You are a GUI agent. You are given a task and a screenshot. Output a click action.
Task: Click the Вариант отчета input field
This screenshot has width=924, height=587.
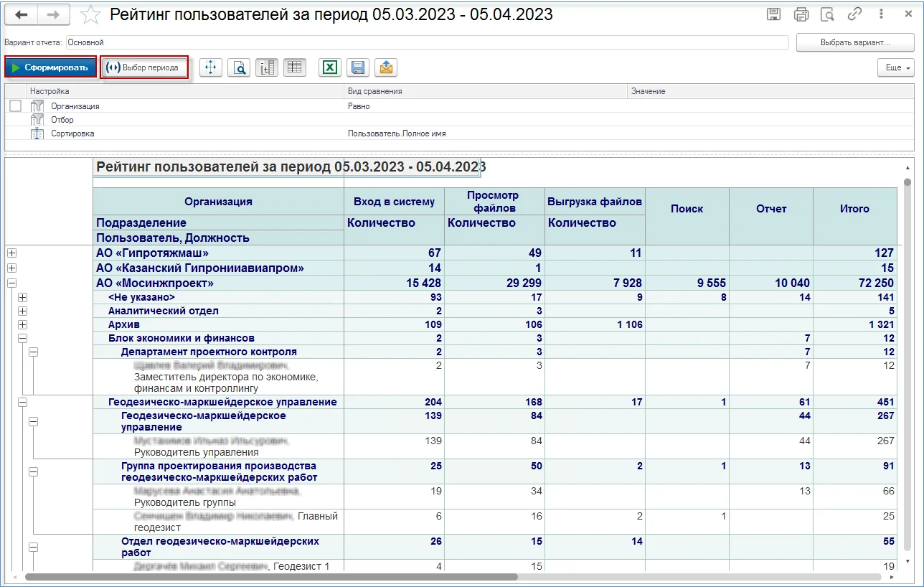427,43
